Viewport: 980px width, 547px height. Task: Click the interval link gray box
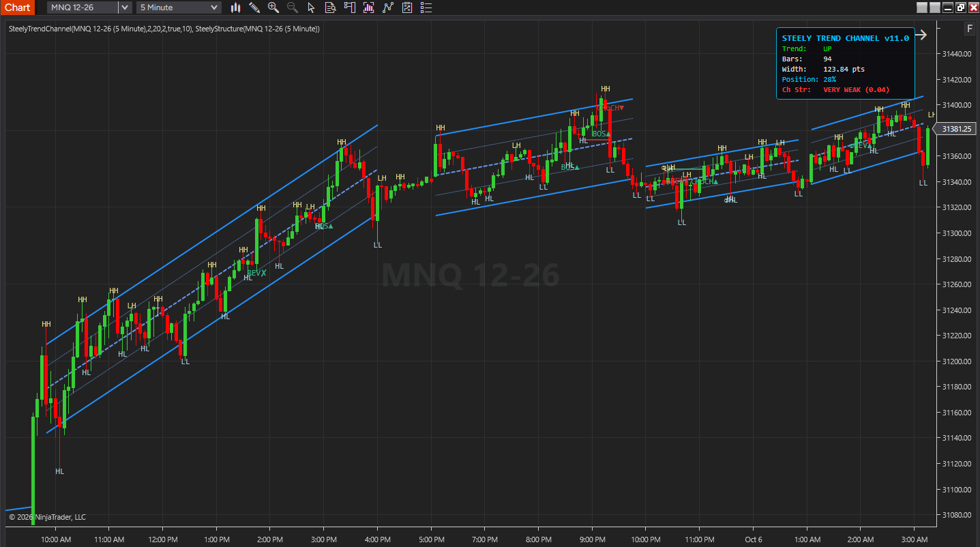point(934,8)
